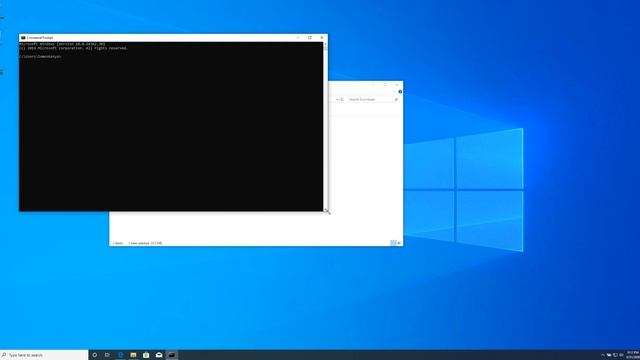Open Task View on the taskbar
Viewport: 640px width, 360px height.
107,355
